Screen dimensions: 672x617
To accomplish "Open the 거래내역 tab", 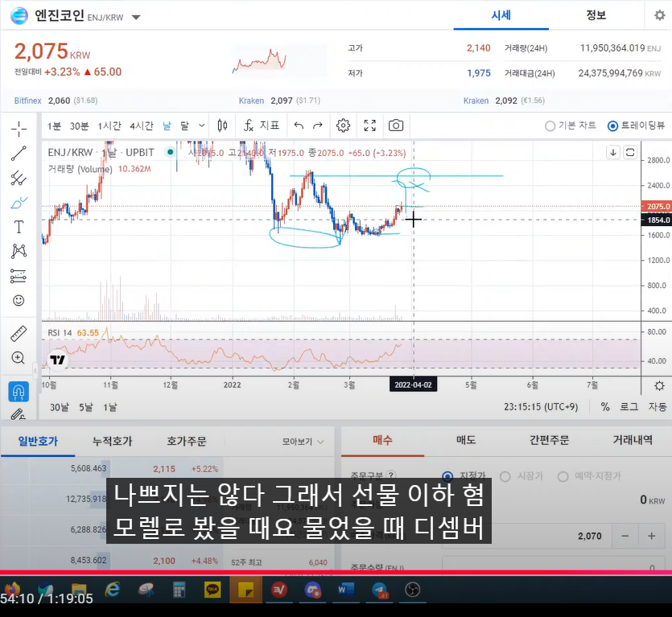I will coord(632,440).
